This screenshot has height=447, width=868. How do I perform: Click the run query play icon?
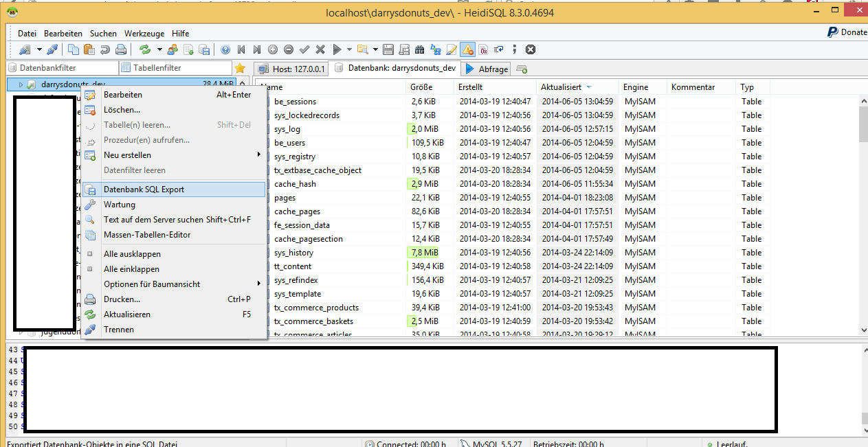click(336, 49)
